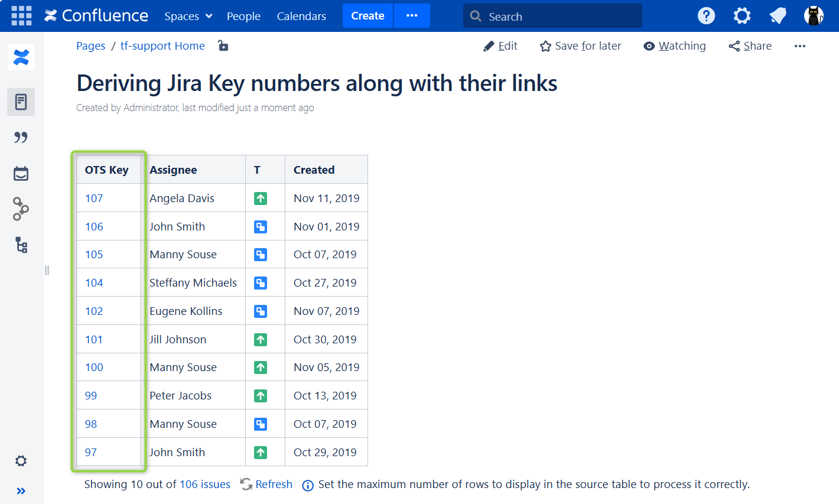The image size is (839, 504).
Task: Open the app switcher grid icon
Action: tap(21, 16)
